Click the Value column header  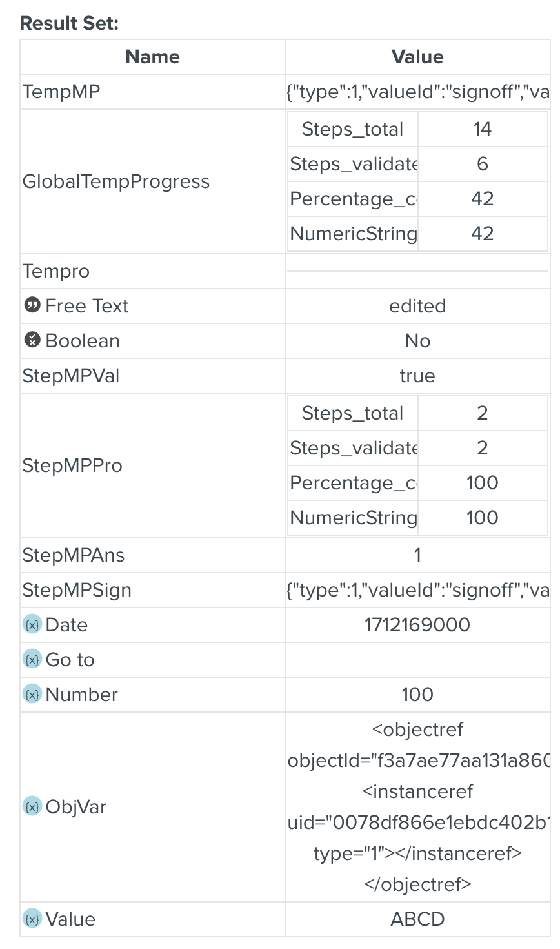click(x=417, y=57)
